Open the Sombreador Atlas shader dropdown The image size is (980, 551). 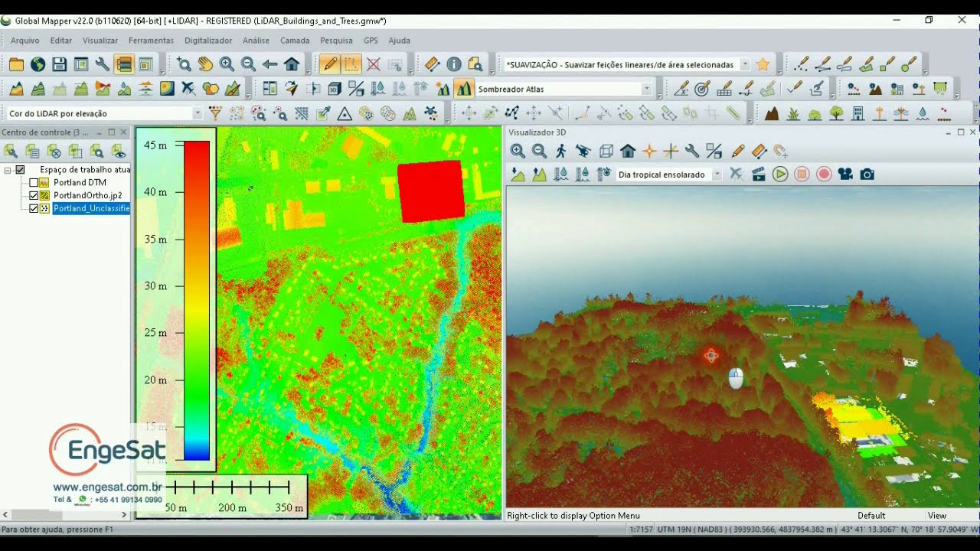coord(647,89)
